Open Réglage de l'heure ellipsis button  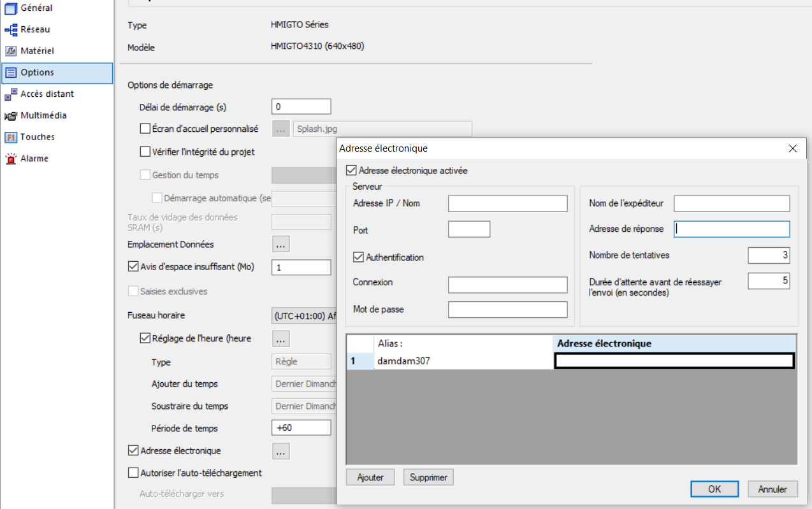coord(281,338)
